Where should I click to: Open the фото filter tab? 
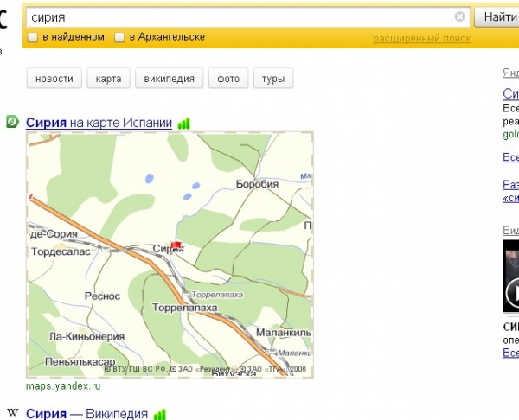[x=228, y=79]
